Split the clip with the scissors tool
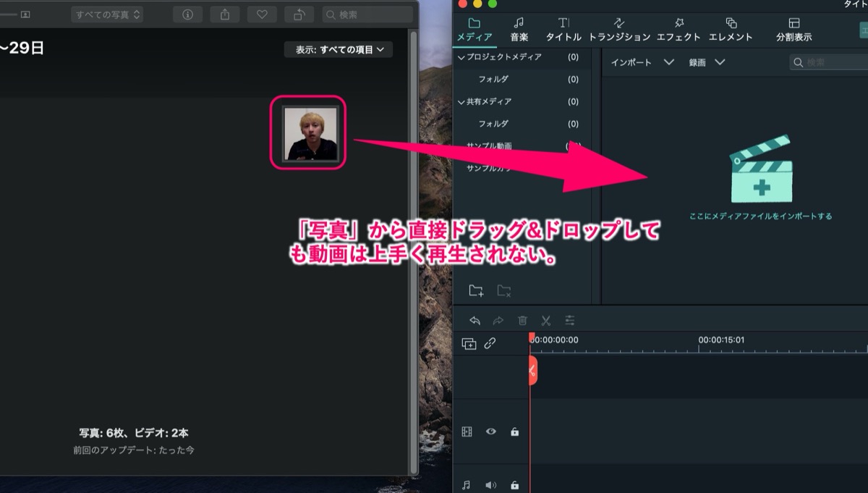The image size is (868, 493). (x=546, y=320)
